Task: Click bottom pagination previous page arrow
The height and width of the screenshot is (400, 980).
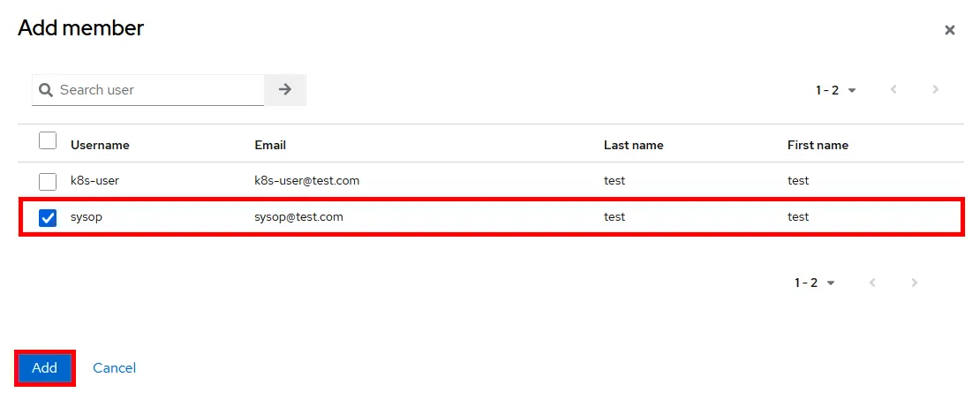Action: [872, 283]
